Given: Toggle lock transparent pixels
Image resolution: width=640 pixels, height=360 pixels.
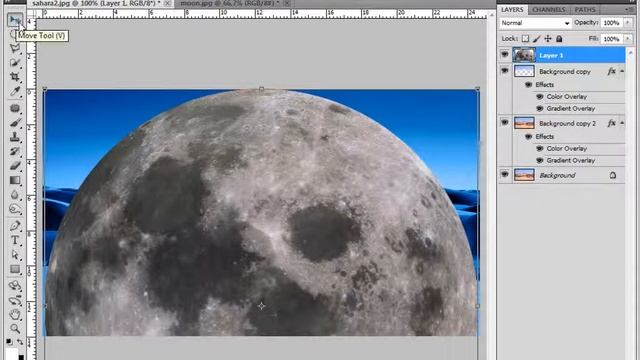Looking at the screenshot, I should click(x=525, y=39).
